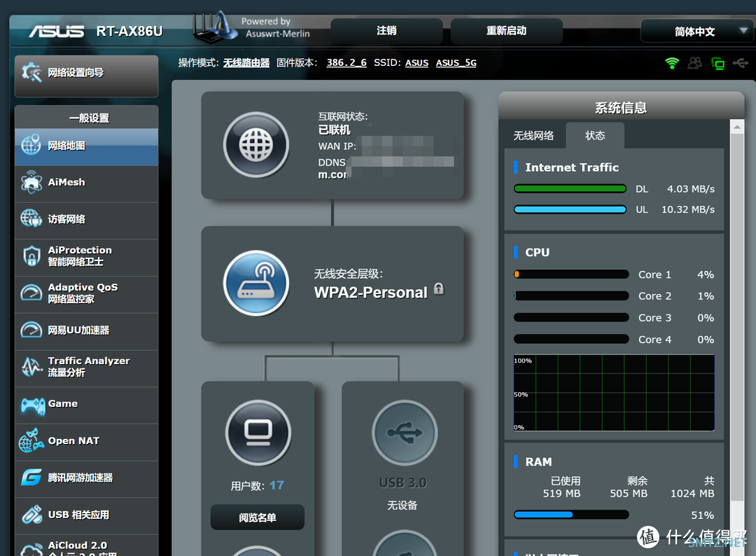Screen dimensions: 756x556
Task: Click the green DL traffic bar
Action: pyautogui.click(x=570, y=188)
